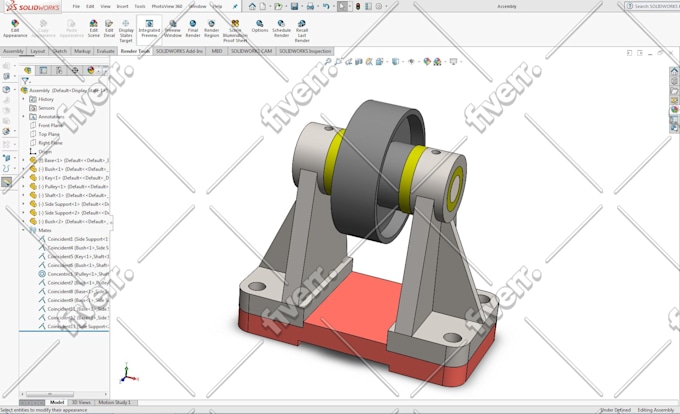Open the Edit menu
This screenshot has height=414, width=680.
click(x=90, y=7)
